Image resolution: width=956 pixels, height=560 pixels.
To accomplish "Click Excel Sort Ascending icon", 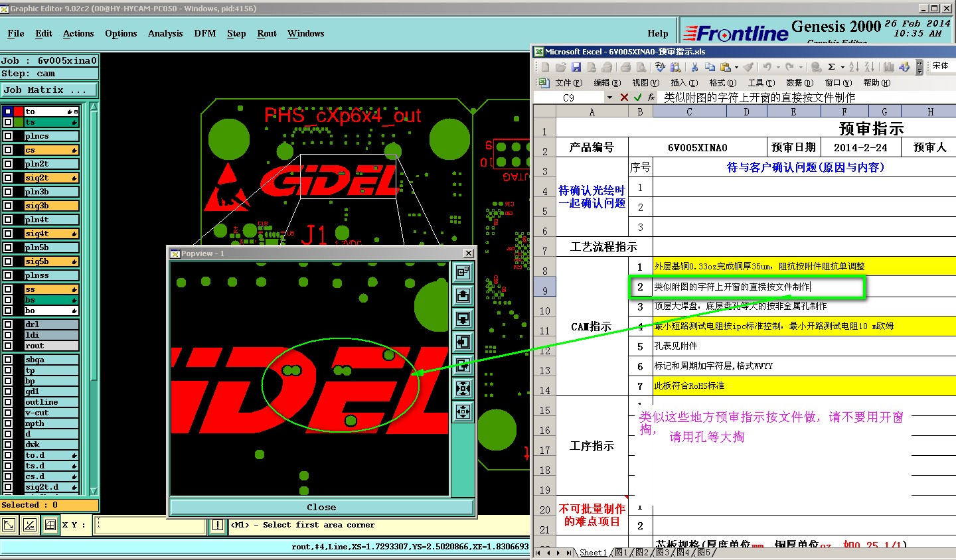I will pos(854,67).
